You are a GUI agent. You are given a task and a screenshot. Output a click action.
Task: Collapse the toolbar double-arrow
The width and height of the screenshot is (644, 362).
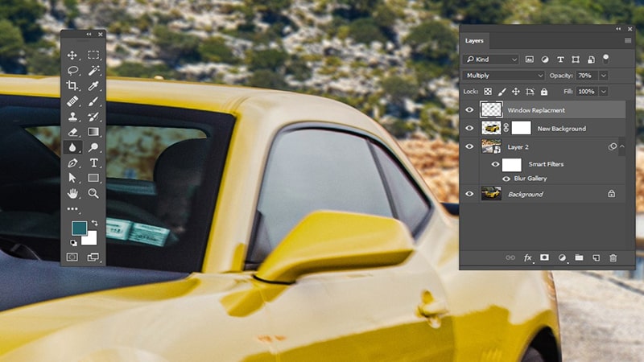(89, 34)
